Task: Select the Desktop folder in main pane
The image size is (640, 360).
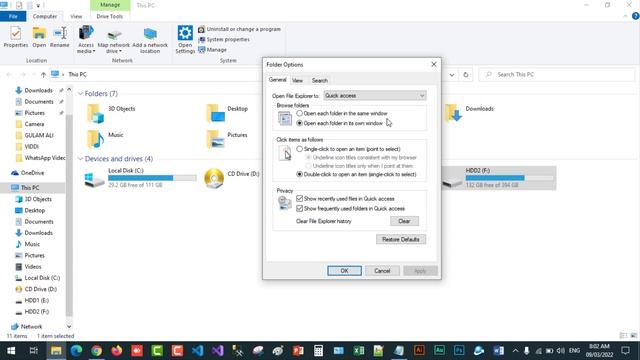Action: pos(227,113)
